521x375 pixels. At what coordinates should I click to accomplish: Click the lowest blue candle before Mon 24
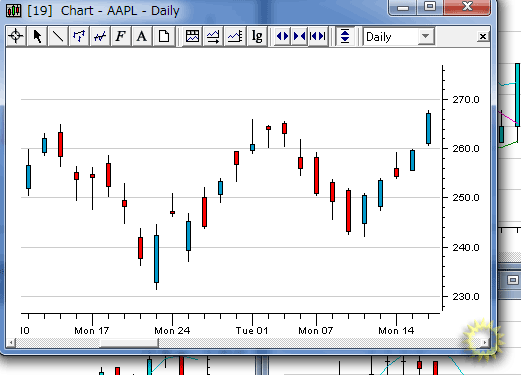click(156, 259)
